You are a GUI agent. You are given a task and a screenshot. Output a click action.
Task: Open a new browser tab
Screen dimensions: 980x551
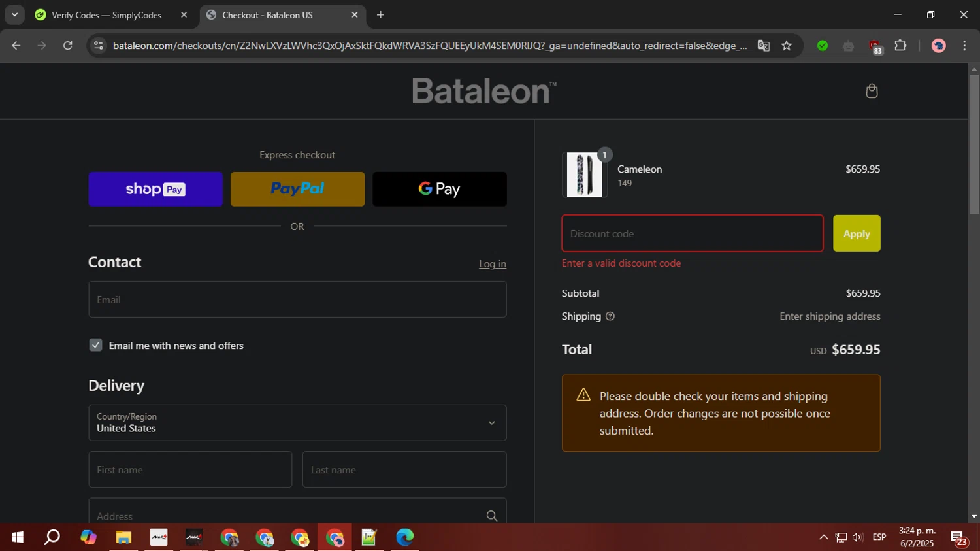380,15
